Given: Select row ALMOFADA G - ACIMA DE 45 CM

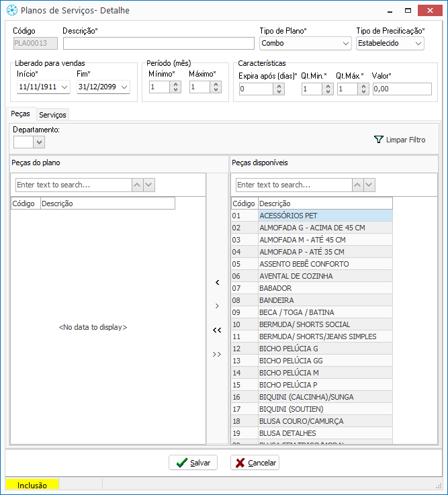Looking at the screenshot, I should [x=312, y=228].
